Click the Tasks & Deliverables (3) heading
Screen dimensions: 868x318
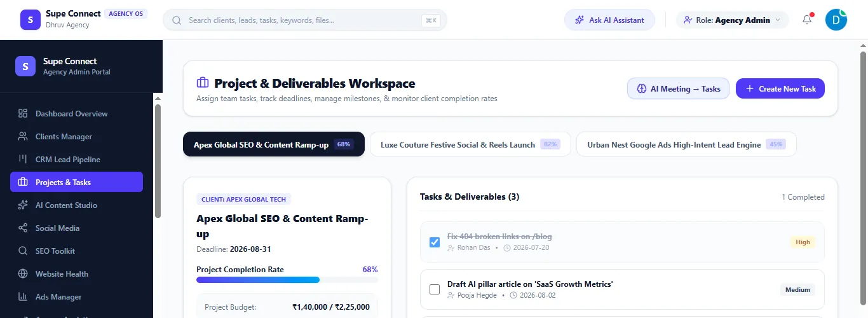point(470,197)
